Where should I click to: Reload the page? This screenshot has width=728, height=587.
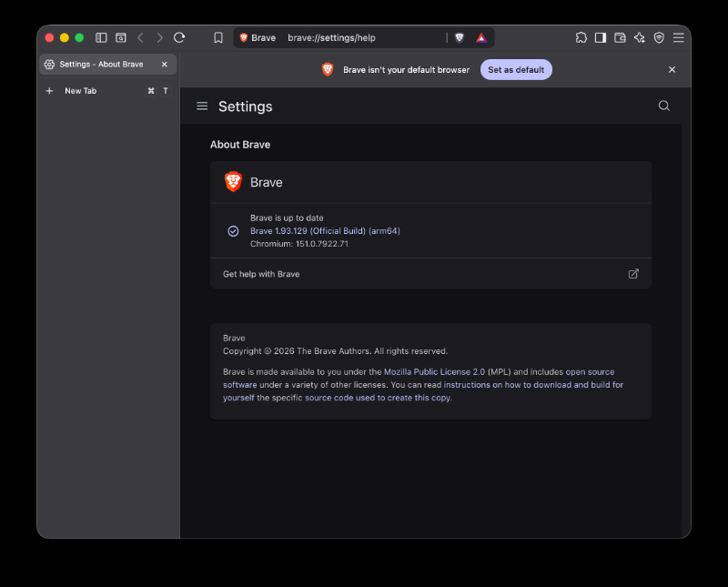pos(179,37)
